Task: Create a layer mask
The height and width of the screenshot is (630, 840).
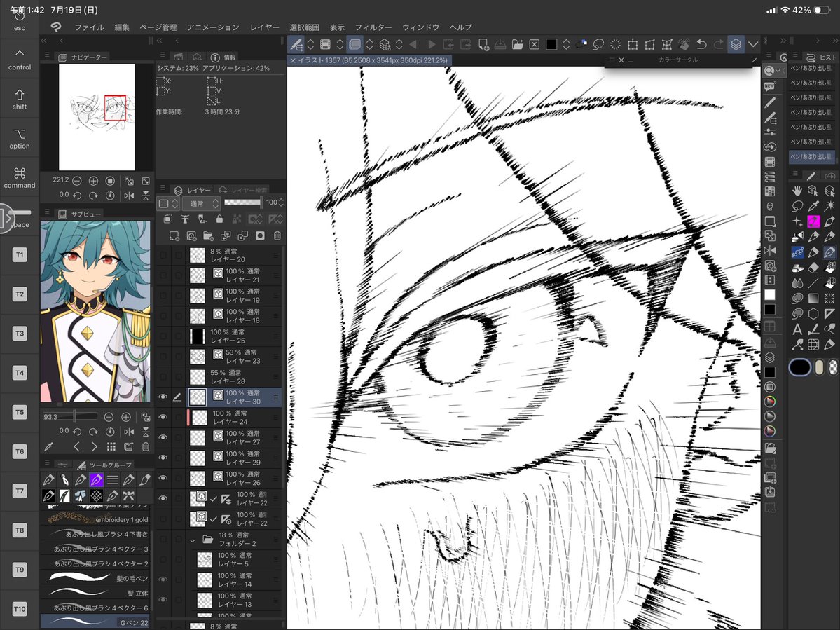Action: (260, 235)
